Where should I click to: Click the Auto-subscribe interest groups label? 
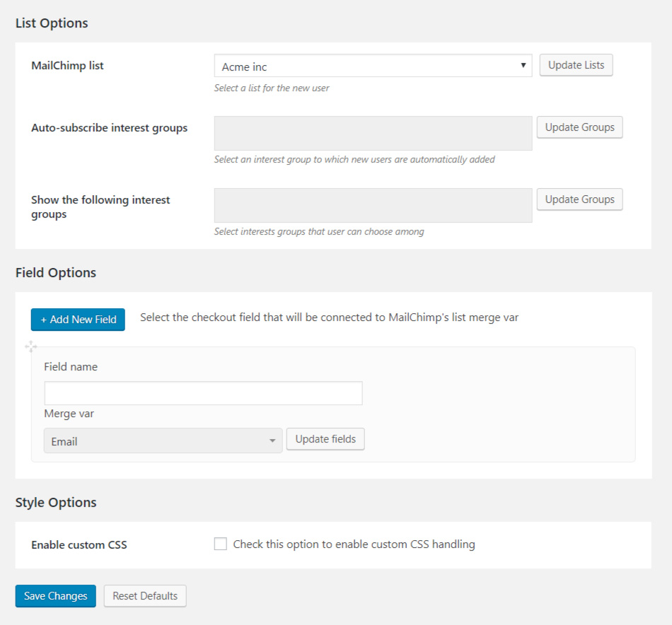click(109, 128)
